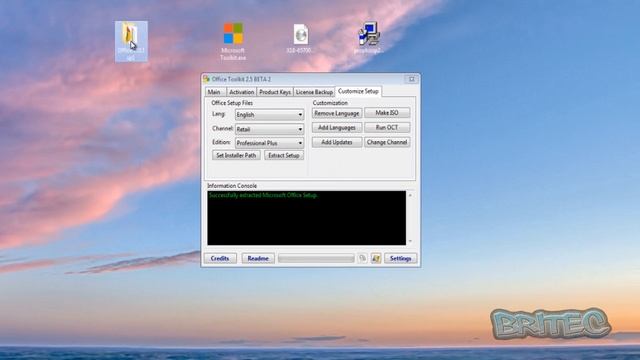Click the progress bar at window bottom
Viewport: 640px width, 360px height.
[316, 258]
